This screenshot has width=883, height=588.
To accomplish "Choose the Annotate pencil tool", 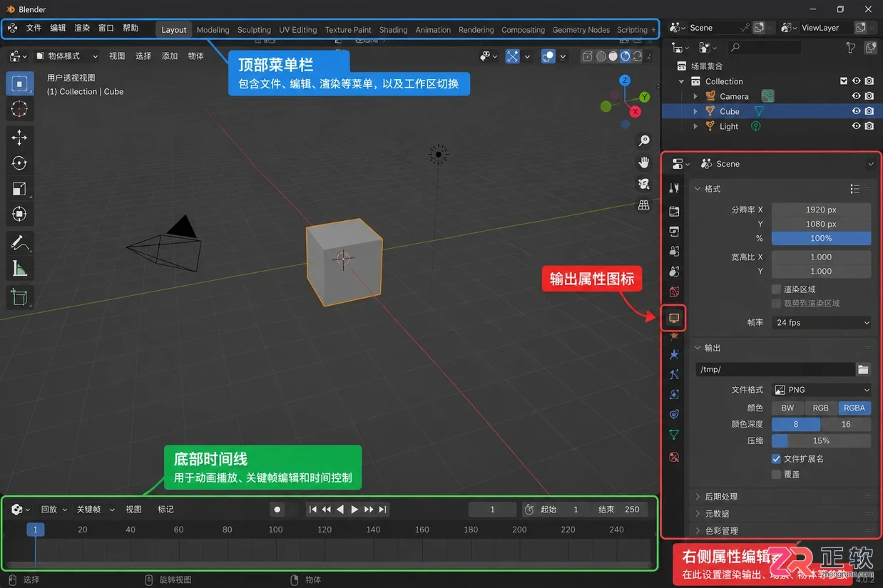I will coord(19,243).
